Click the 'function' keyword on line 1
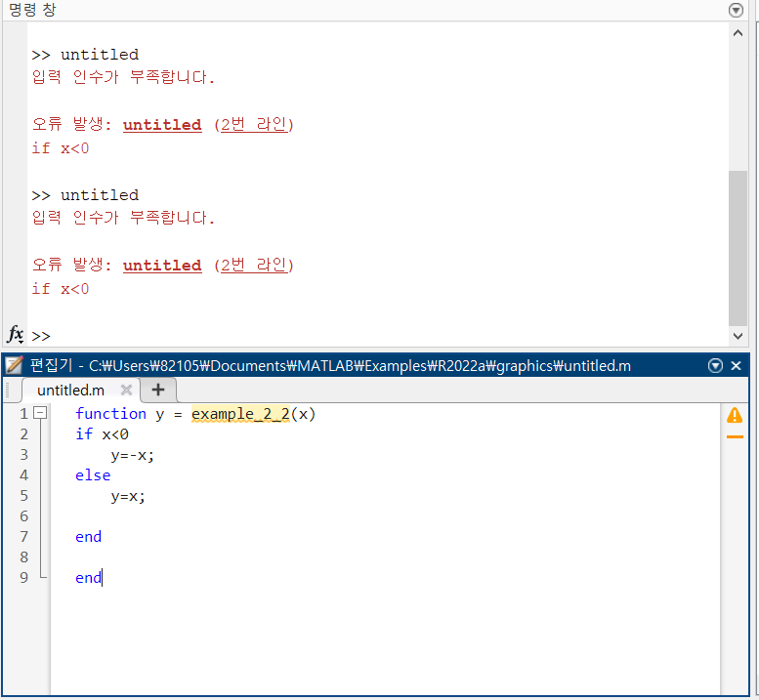Image resolution: width=759 pixels, height=700 pixels. (x=110, y=414)
